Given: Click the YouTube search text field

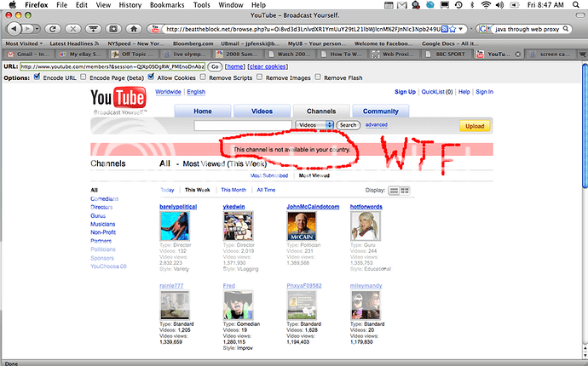Looking at the screenshot, I should 243,125.
